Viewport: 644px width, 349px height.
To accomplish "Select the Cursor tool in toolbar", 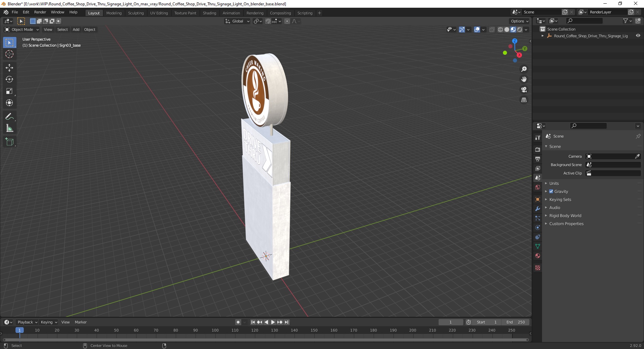I will click(9, 54).
